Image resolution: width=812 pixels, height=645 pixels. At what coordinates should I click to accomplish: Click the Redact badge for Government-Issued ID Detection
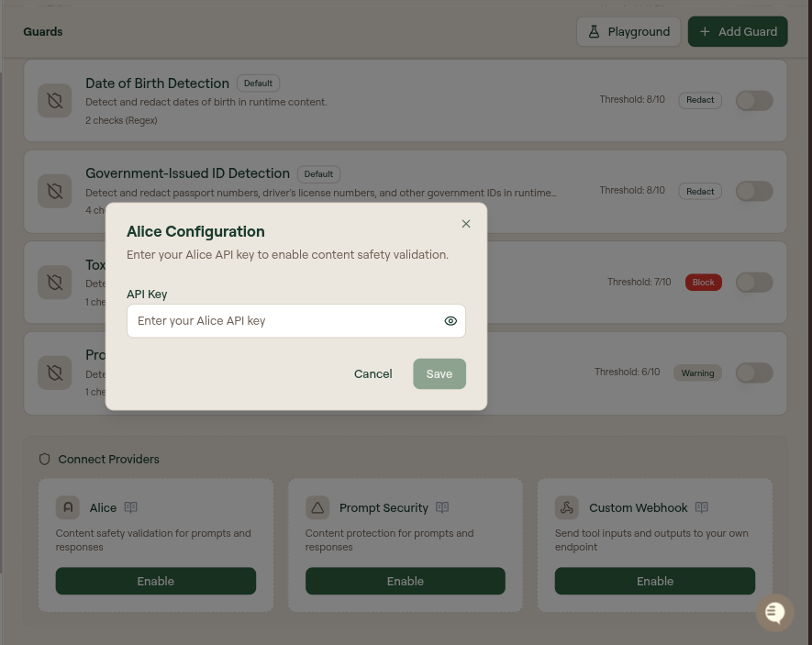click(700, 191)
